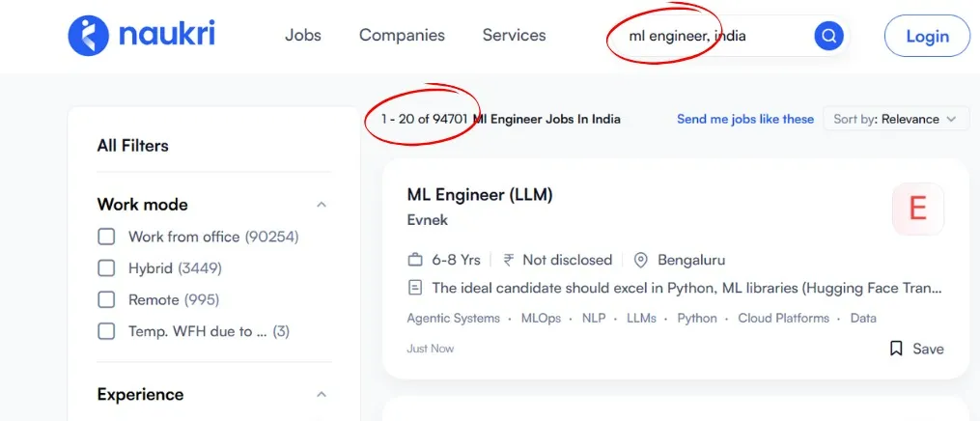This screenshot has height=421, width=980.
Task: Click the job description document icon
Action: point(415,288)
